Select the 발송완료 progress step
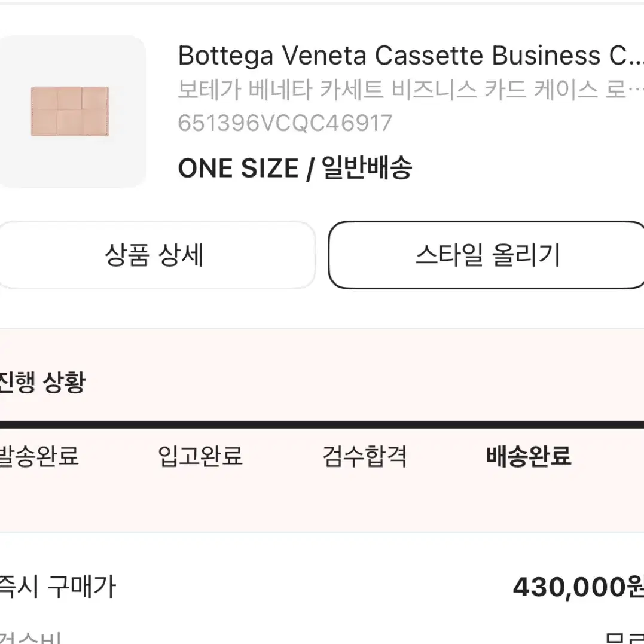This screenshot has height=644, width=644. [39, 456]
